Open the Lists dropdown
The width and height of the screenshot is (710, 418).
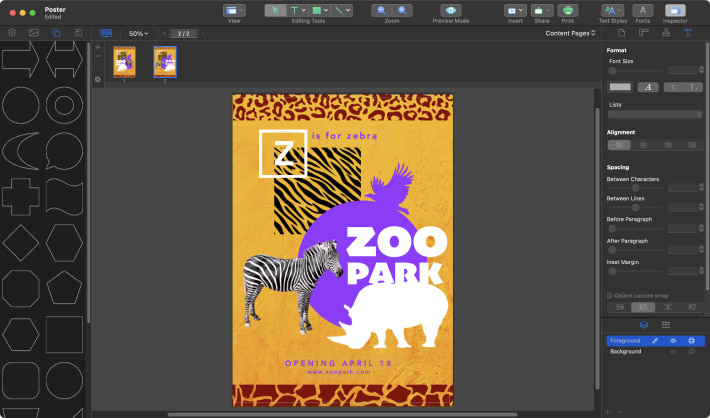coord(655,115)
